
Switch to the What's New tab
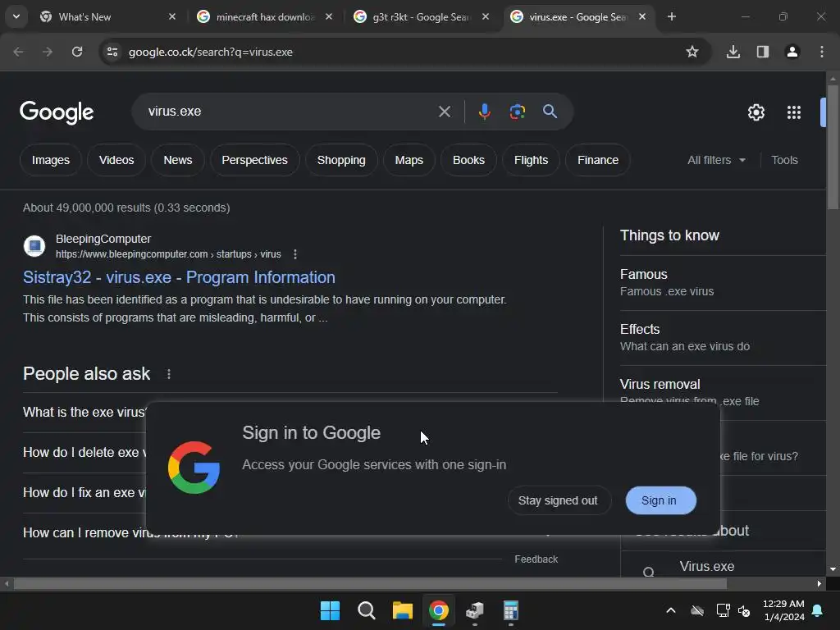(107, 17)
